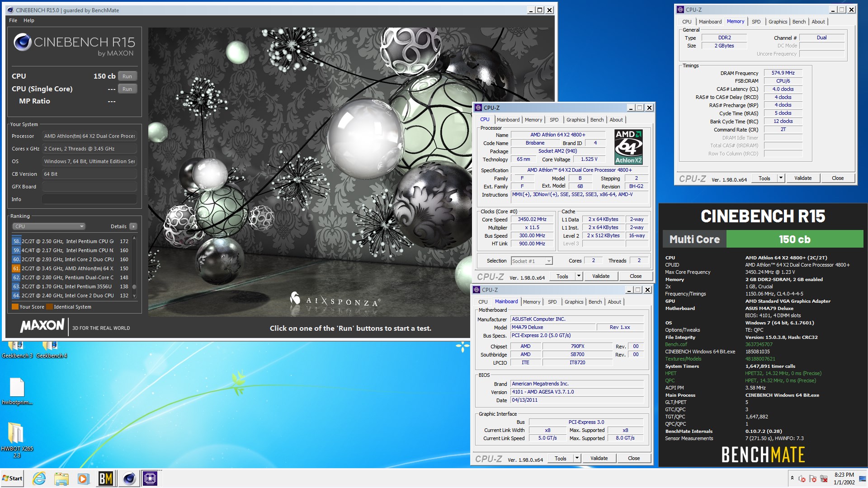
Task: Click Tools button in CPU tab window
Action: 562,276
